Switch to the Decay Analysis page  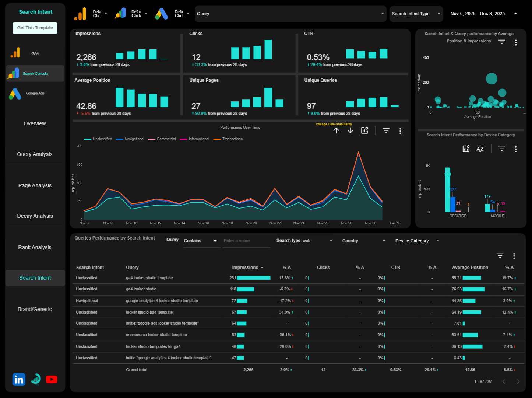coord(35,216)
